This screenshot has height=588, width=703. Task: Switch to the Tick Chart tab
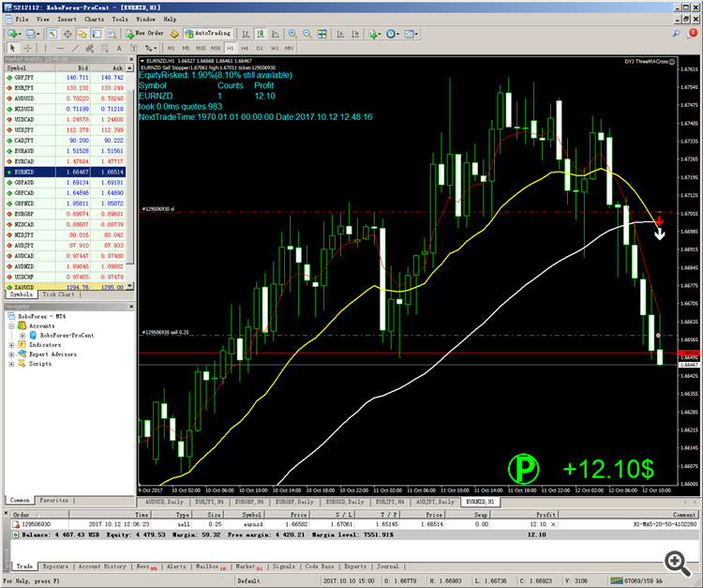(58, 294)
